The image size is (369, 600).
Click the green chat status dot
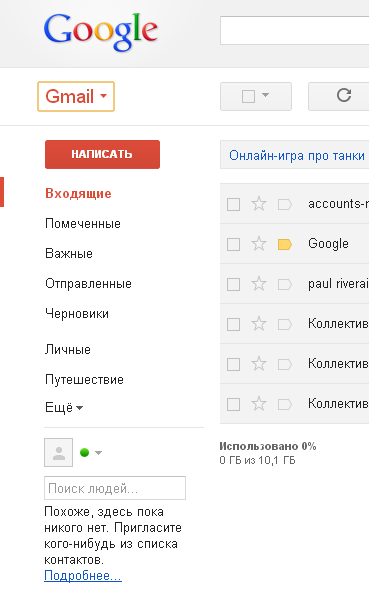85,453
